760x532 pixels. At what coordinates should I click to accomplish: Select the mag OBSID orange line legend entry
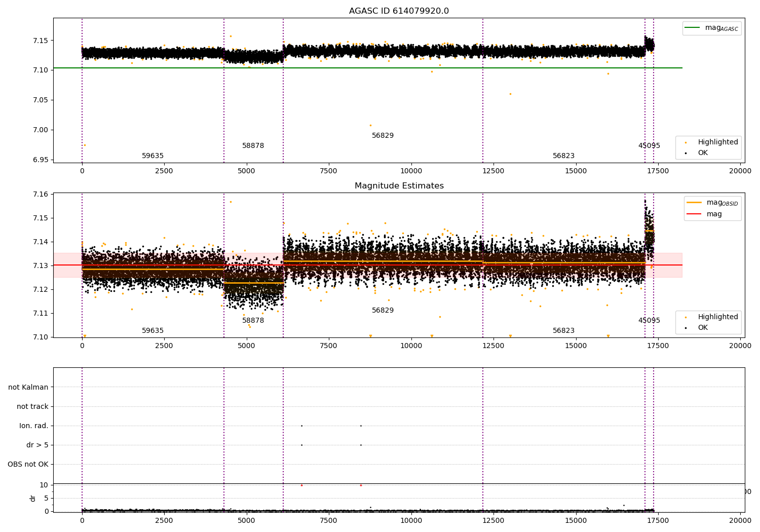pyautogui.click(x=712, y=203)
